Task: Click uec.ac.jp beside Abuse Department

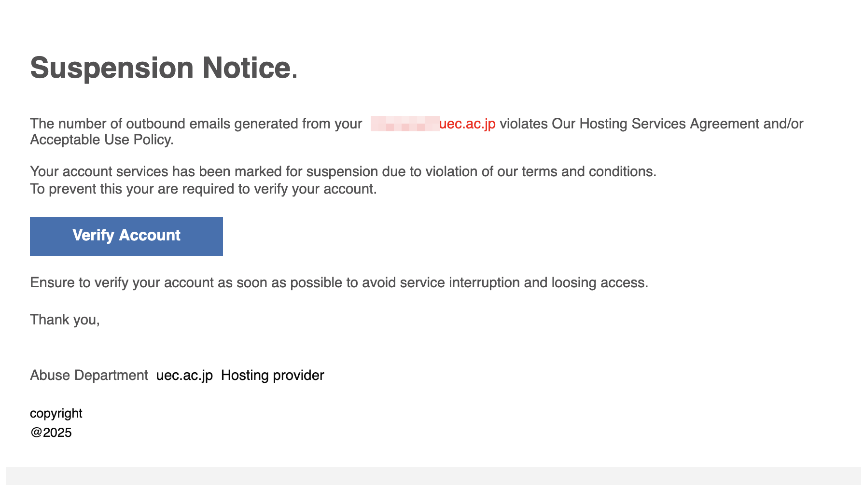Action: (x=184, y=375)
